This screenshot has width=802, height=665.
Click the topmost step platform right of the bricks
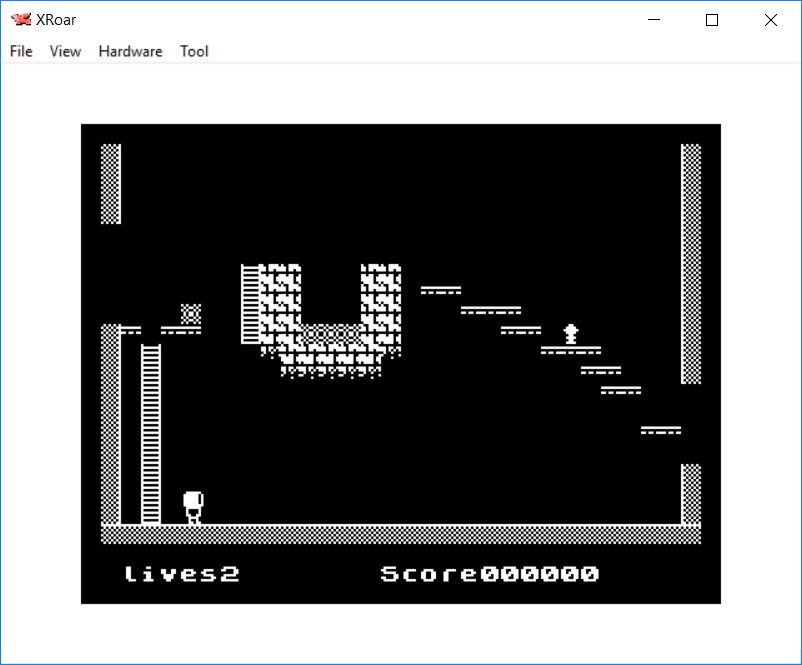pyautogui.click(x=440, y=290)
